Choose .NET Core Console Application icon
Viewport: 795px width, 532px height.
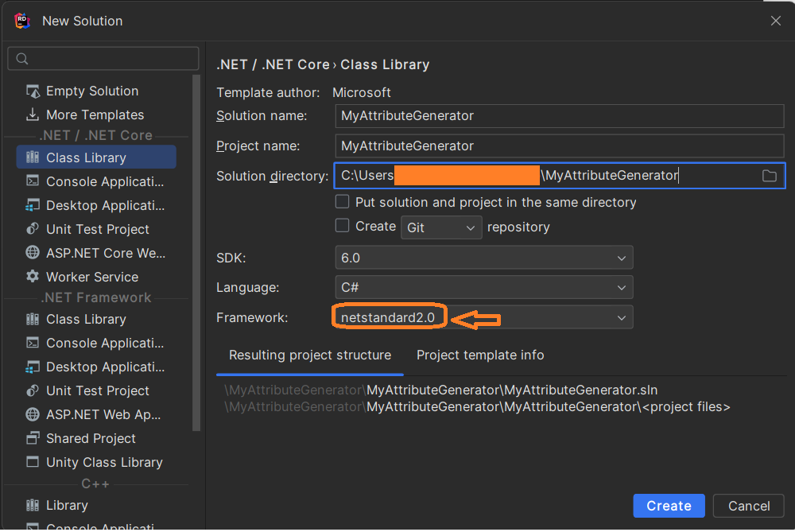(33, 181)
